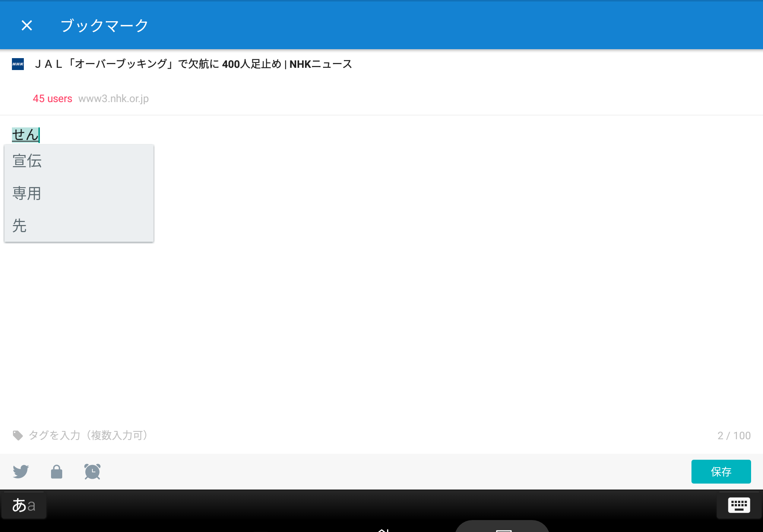This screenshot has height=532, width=763.
Task: Toggle sharing to Twitter
Action: pos(21,472)
